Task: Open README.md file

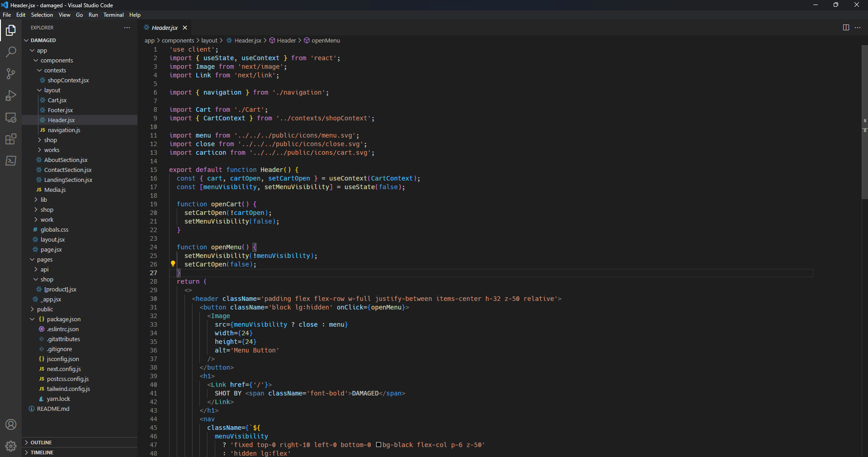Action: (x=80, y=409)
